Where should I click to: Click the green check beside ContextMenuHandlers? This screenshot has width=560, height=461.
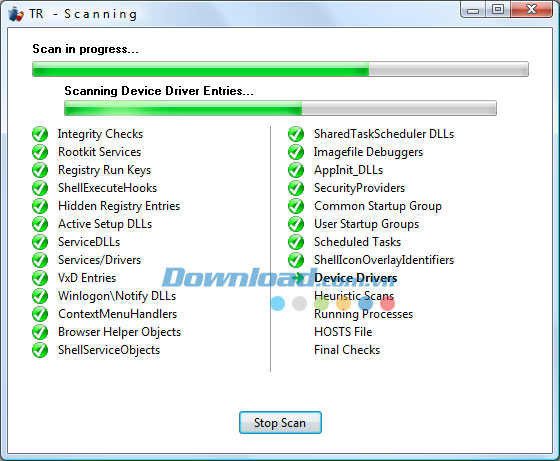[40, 314]
